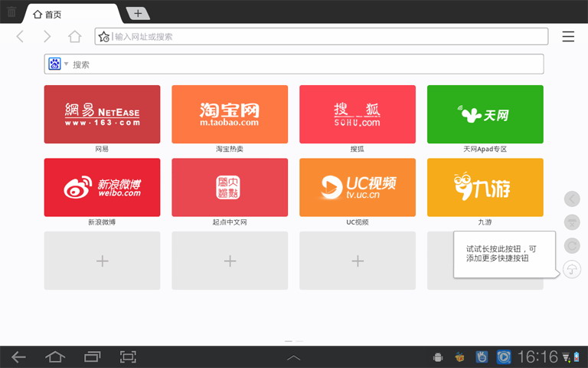This screenshot has height=368, width=588.
Task: Click the home icon in the toolbar
Action: (x=74, y=37)
